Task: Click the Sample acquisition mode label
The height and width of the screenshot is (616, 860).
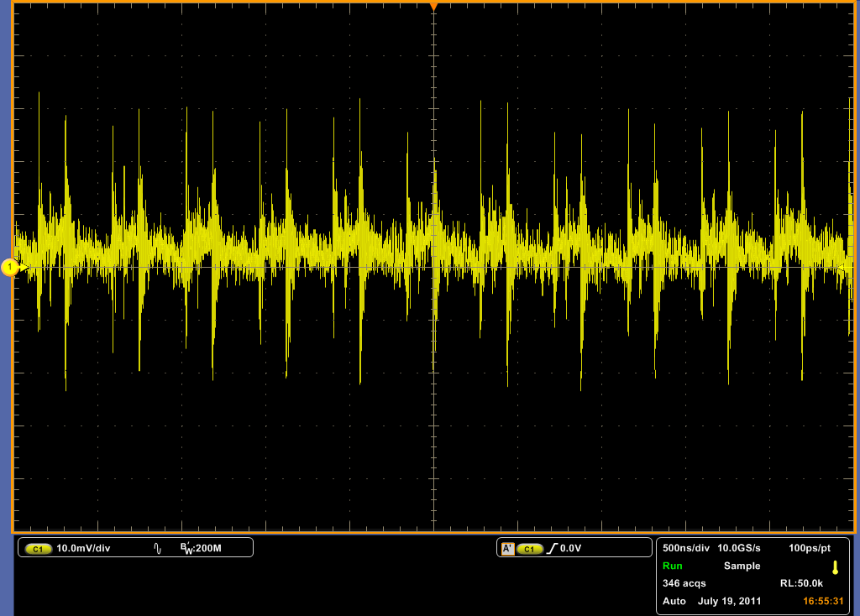Action: click(742, 566)
